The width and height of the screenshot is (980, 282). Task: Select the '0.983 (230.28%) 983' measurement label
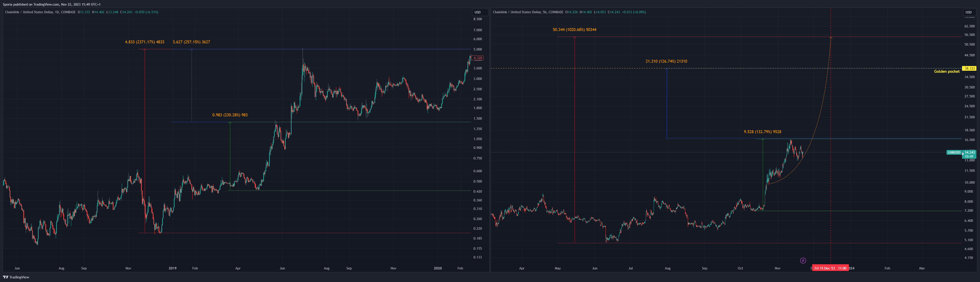[x=230, y=115]
